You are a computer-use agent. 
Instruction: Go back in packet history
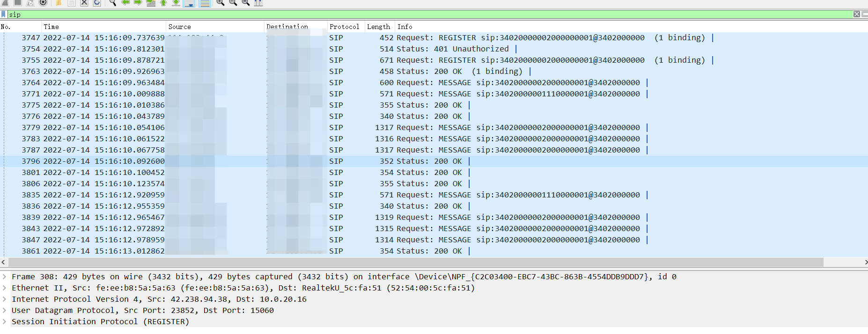125,2
